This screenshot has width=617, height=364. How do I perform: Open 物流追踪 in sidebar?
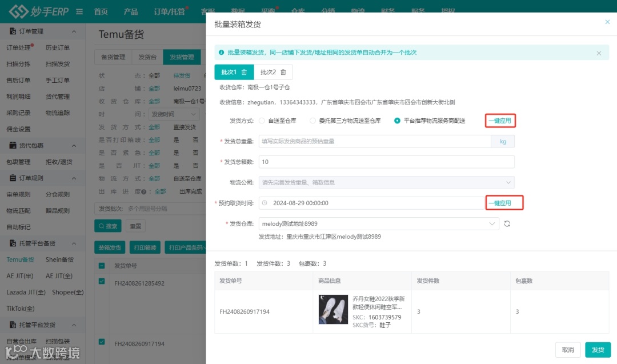tap(58, 113)
